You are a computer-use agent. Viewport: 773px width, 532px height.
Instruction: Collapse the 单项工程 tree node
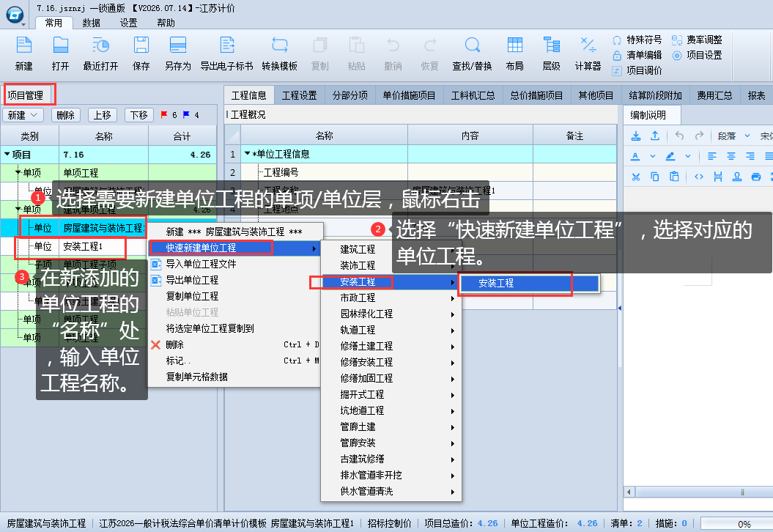(18, 172)
